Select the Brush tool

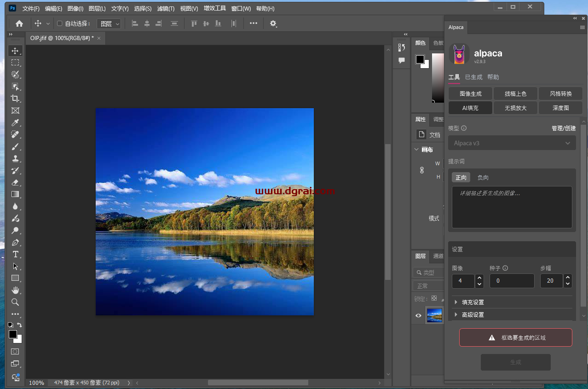(x=15, y=146)
